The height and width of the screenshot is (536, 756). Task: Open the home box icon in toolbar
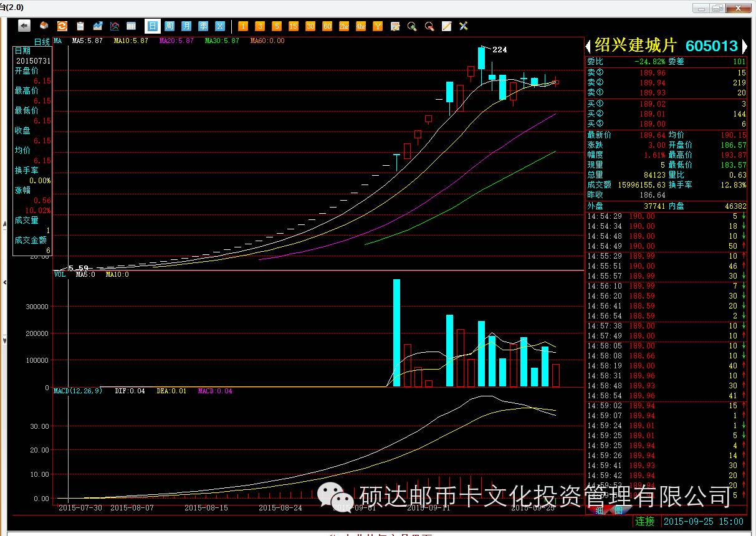(44, 26)
